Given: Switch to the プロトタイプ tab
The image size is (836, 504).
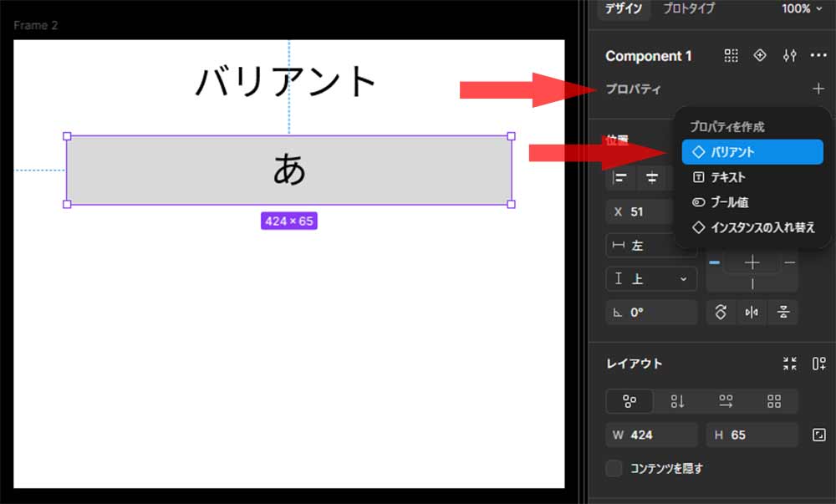Looking at the screenshot, I should click(689, 9).
